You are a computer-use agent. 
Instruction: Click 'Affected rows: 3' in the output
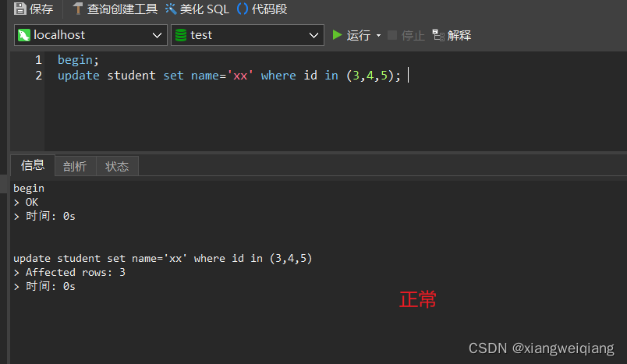75,273
